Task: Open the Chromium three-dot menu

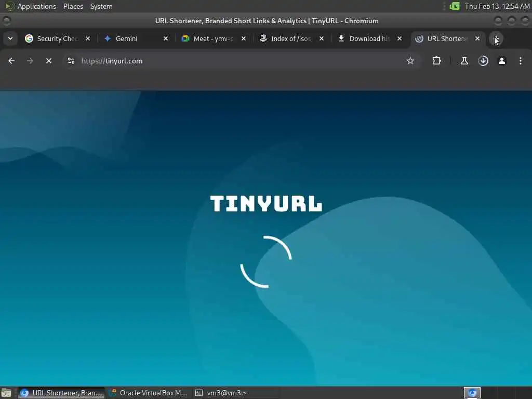Action: click(x=521, y=61)
